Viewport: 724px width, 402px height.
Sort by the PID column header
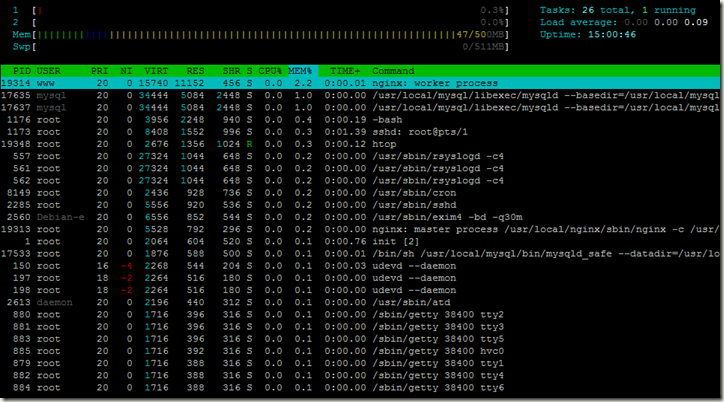point(22,71)
